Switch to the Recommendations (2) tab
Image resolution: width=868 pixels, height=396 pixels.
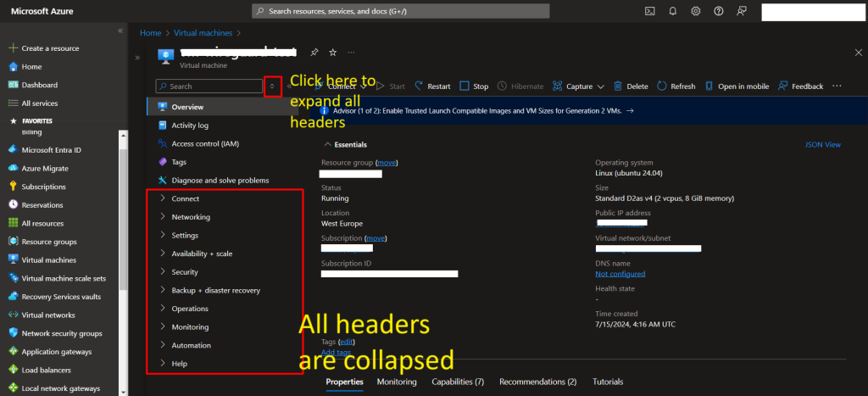(537, 382)
